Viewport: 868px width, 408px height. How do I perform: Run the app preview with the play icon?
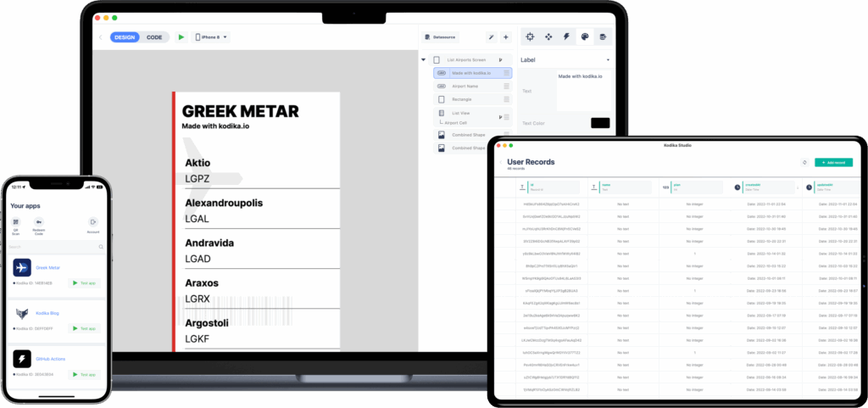pos(181,37)
